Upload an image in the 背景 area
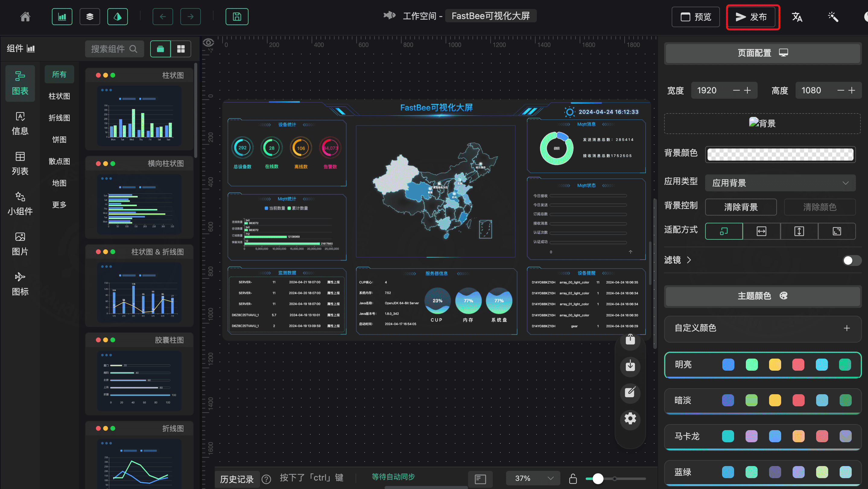This screenshot has height=489, width=868. tap(762, 123)
